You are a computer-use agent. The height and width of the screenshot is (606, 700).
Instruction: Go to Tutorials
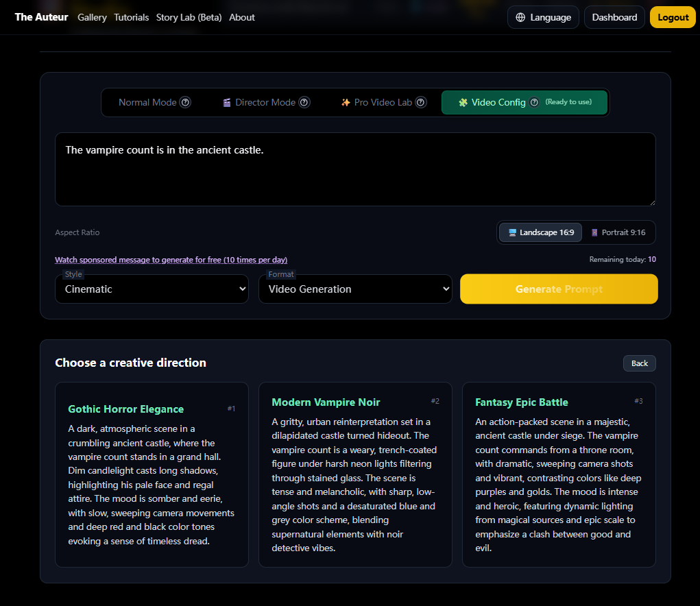click(x=131, y=17)
